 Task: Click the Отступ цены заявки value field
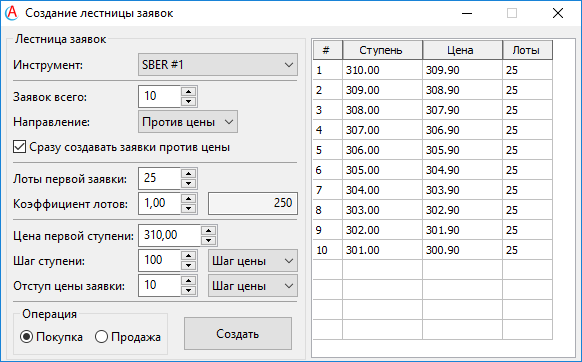pyautogui.click(x=160, y=285)
